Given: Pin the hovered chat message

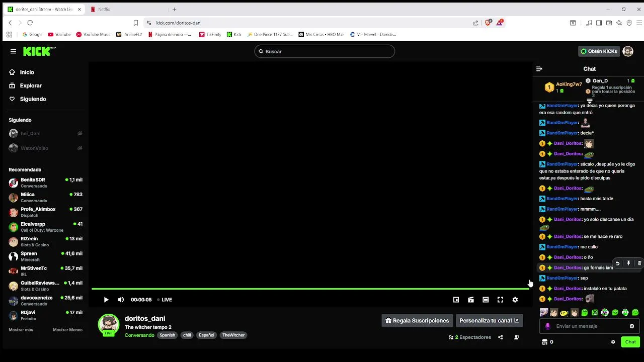Looking at the screenshot, I should [628, 263].
